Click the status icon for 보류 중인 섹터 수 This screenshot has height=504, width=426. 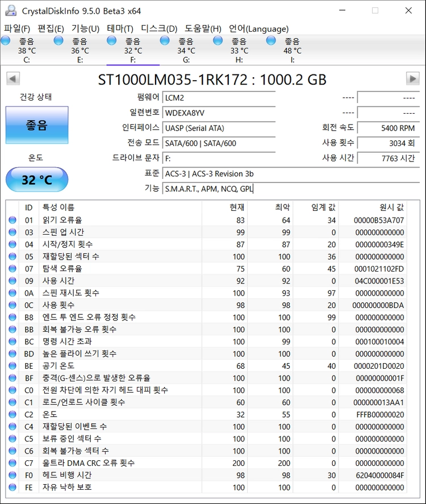[12, 439]
